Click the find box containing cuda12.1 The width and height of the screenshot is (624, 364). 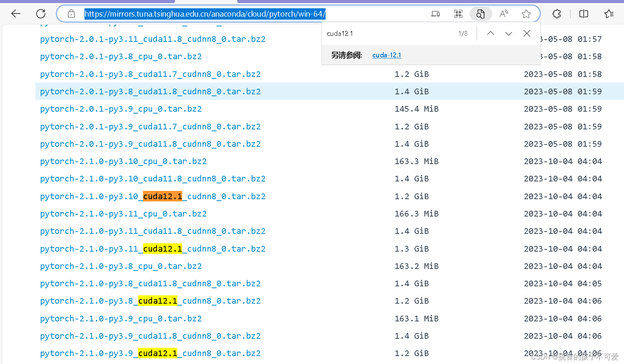tap(389, 34)
